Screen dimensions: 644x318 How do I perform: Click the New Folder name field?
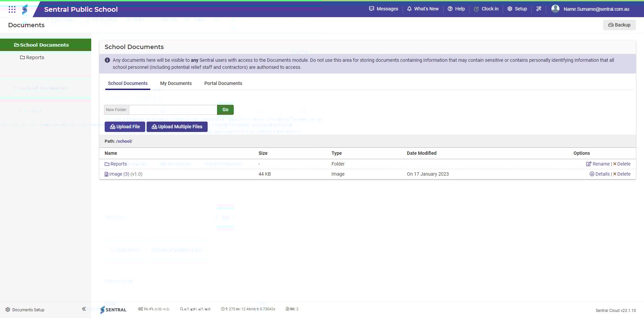click(x=173, y=110)
